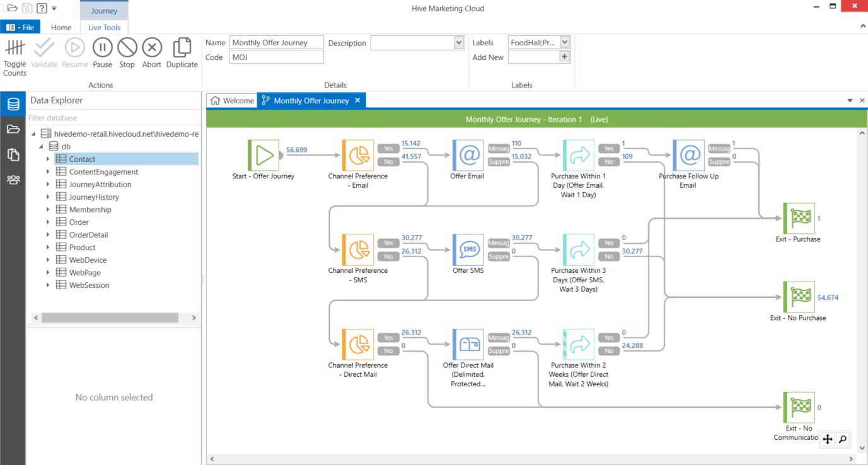Viewport: 868px width, 465px height.
Task: Select the Start - Offer Journey node
Action: [263, 155]
